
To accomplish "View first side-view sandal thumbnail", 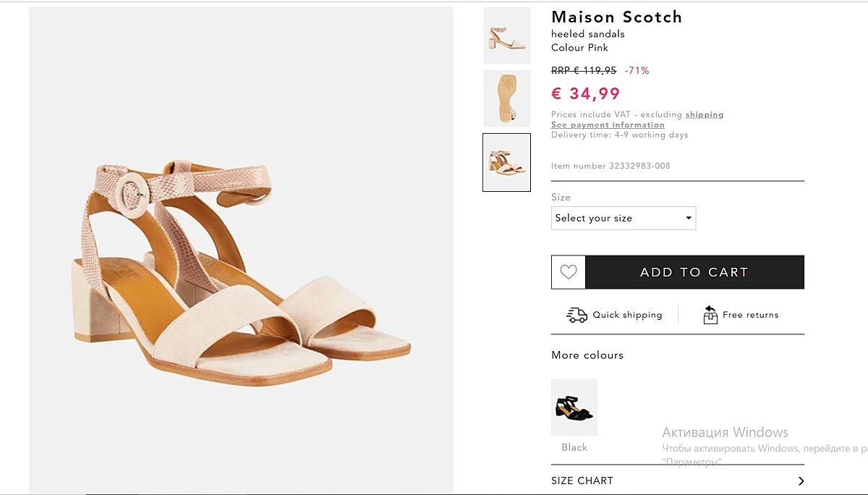I will 506,35.
